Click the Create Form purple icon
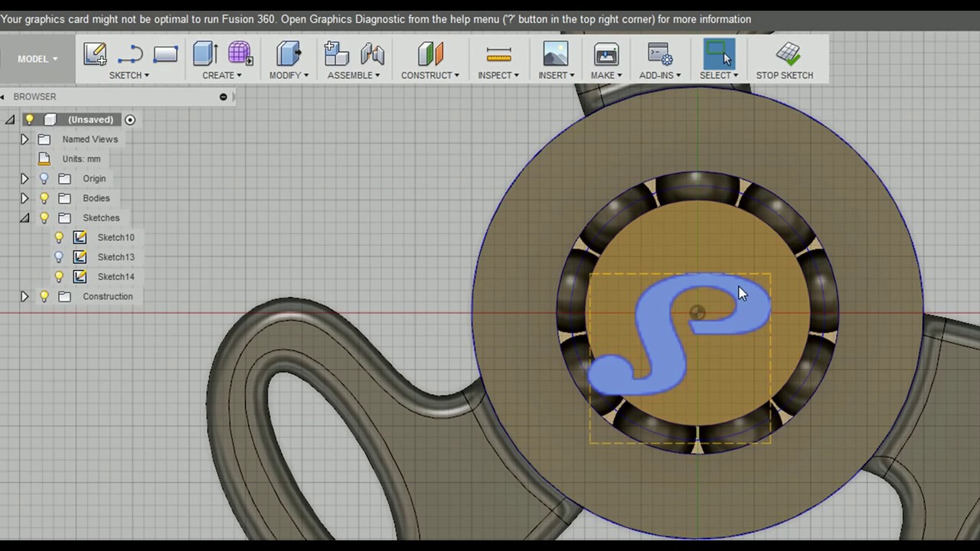Image resolution: width=980 pixels, height=551 pixels. [240, 54]
